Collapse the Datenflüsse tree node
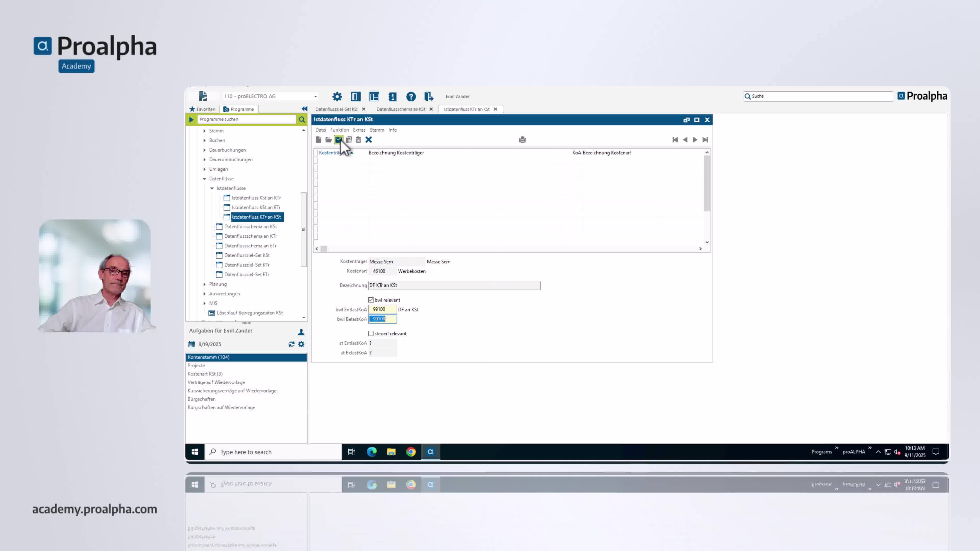 tap(204, 179)
